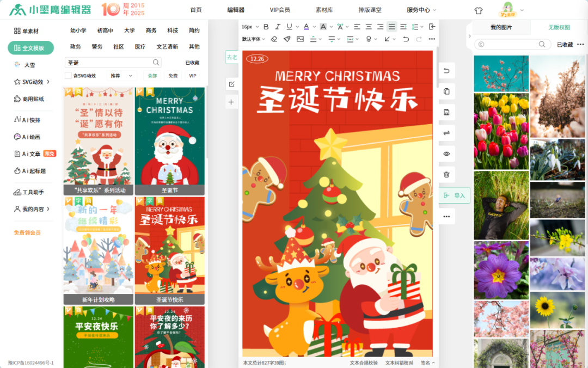Open Ai快排 tool
588x368 pixels.
click(x=27, y=120)
